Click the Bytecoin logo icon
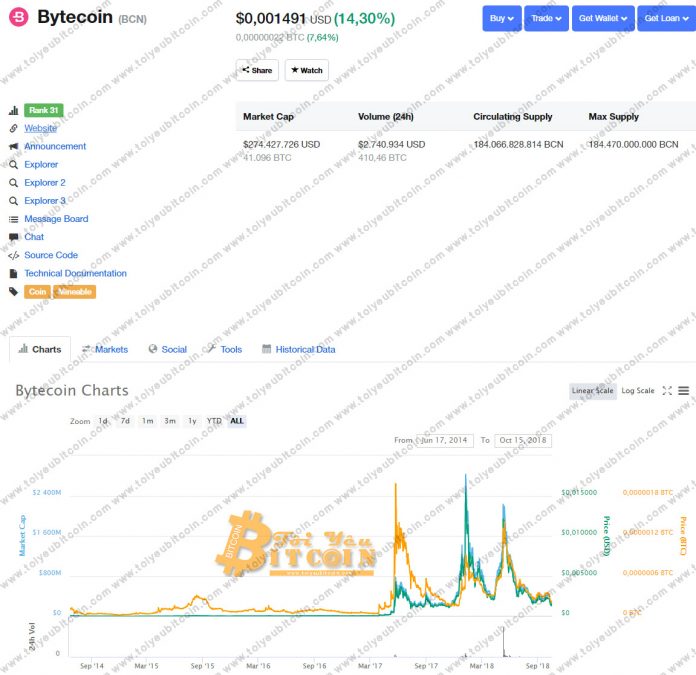This screenshot has width=696, height=675. tap(19, 17)
